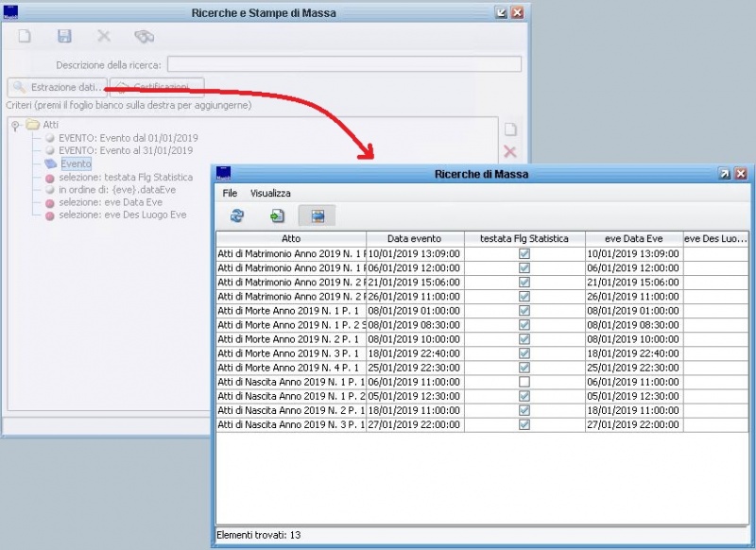Select 'Atti di Morte Anno 2019 N. 2 P. 1' cell
This screenshot has height=550, width=756.
click(x=291, y=339)
